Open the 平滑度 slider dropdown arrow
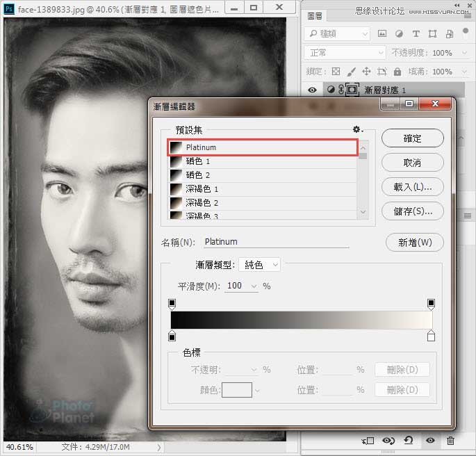Viewport: 476px width, 456px height. pyautogui.click(x=254, y=286)
